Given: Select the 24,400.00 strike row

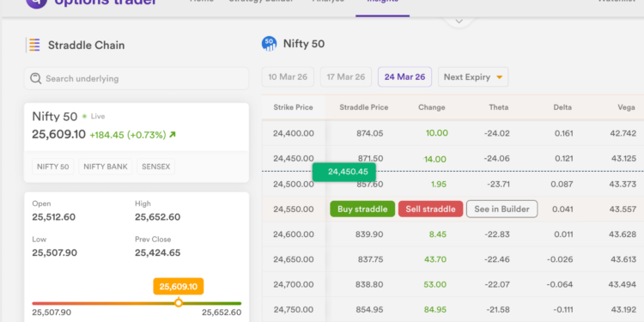Looking at the screenshot, I should point(453,133).
